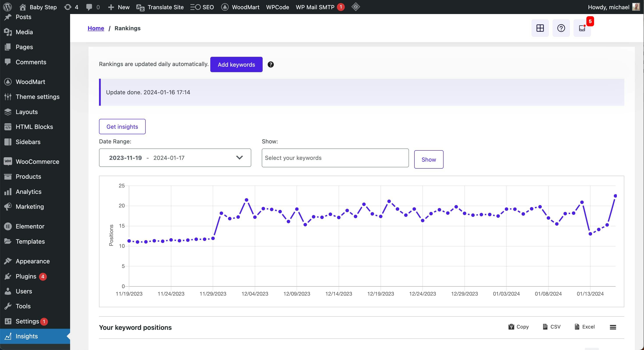
Task: Click the Get insights button
Action: (x=122, y=127)
